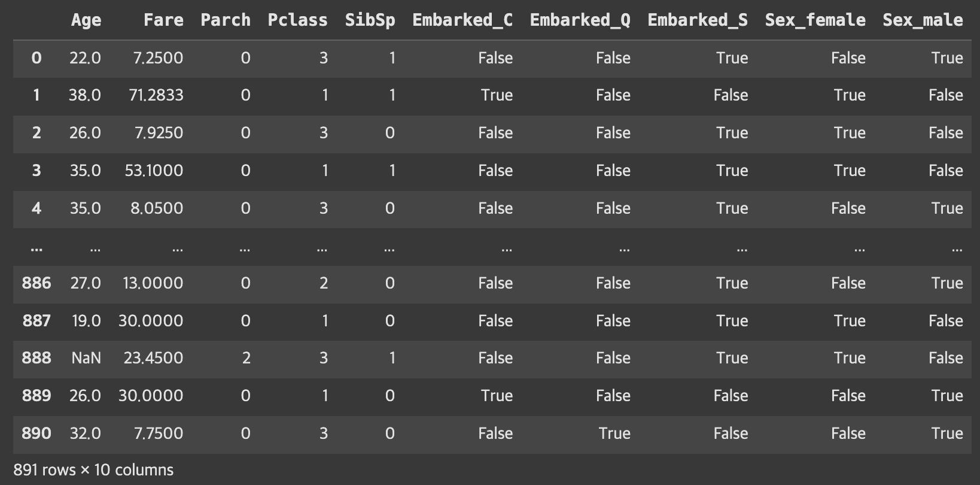Click the Age column header
Screen dimensions: 980x485
coord(86,20)
